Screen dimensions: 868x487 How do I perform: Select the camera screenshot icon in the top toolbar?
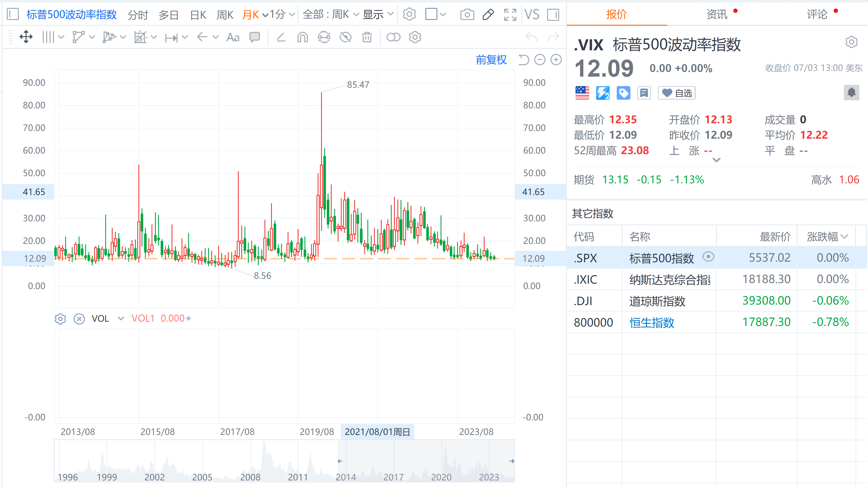467,15
